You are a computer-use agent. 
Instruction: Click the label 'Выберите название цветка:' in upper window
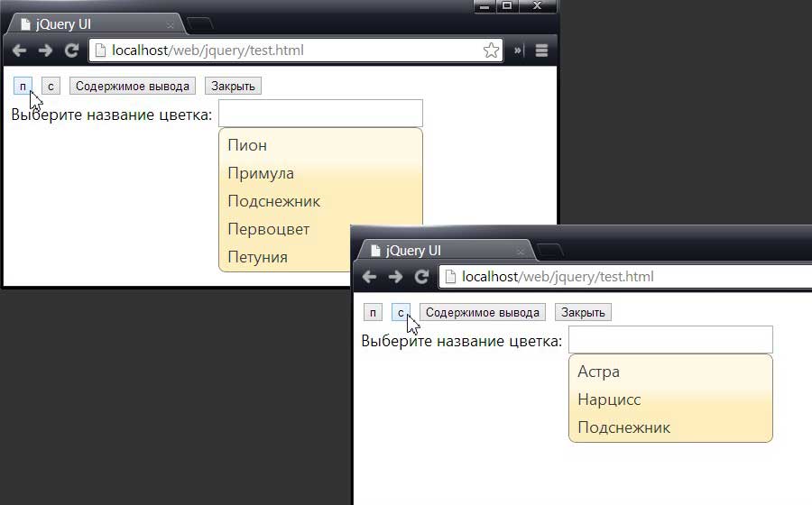(112, 115)
